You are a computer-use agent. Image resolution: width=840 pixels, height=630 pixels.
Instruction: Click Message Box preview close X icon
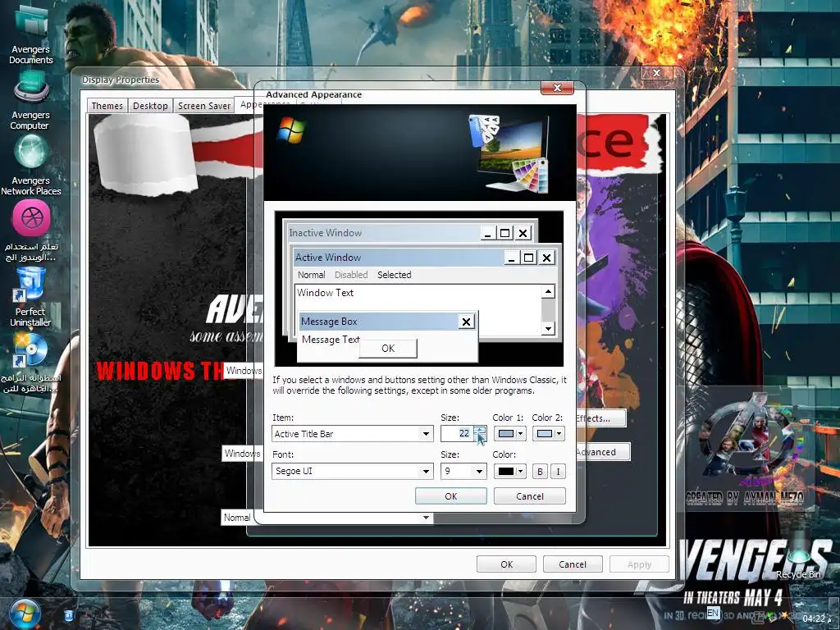coord(466,322)
